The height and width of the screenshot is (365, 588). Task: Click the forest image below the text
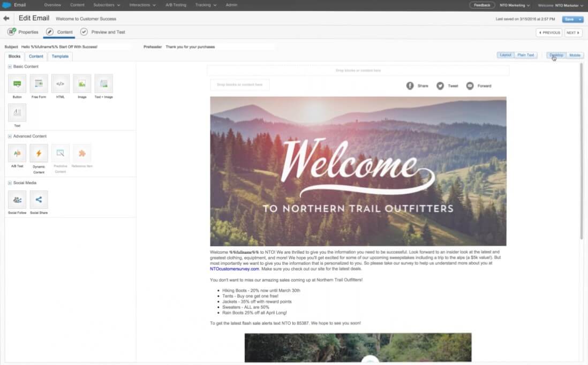[x=358, y=348]
